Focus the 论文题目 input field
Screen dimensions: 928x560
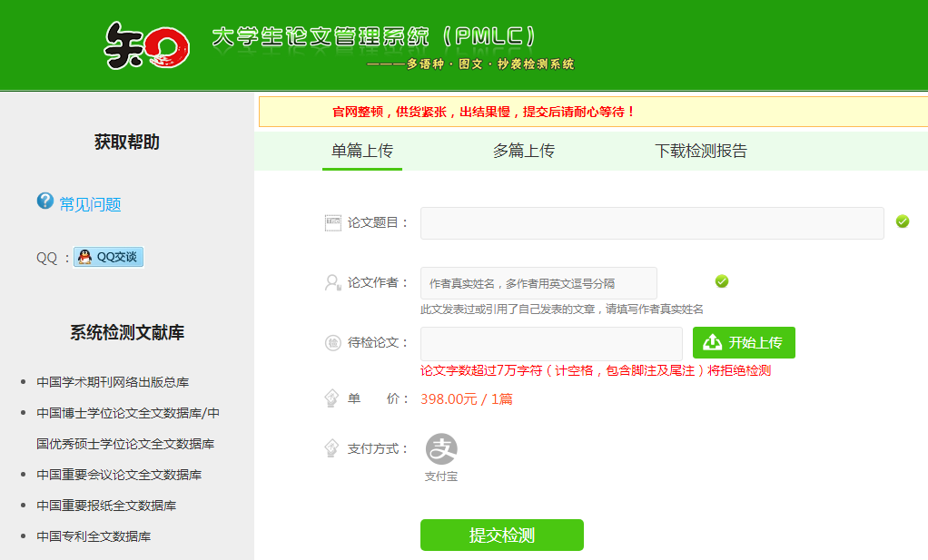click(651, 223)
